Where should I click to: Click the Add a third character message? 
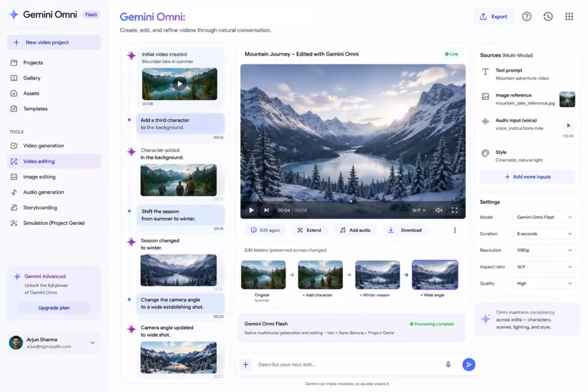[x=180, y=123]
